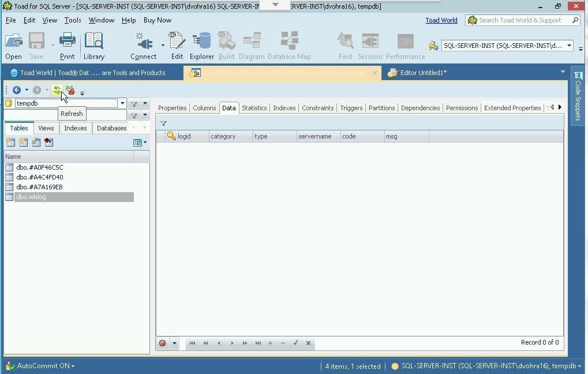
Task: Click the filter icon above data grid
Action: (164, 124)
